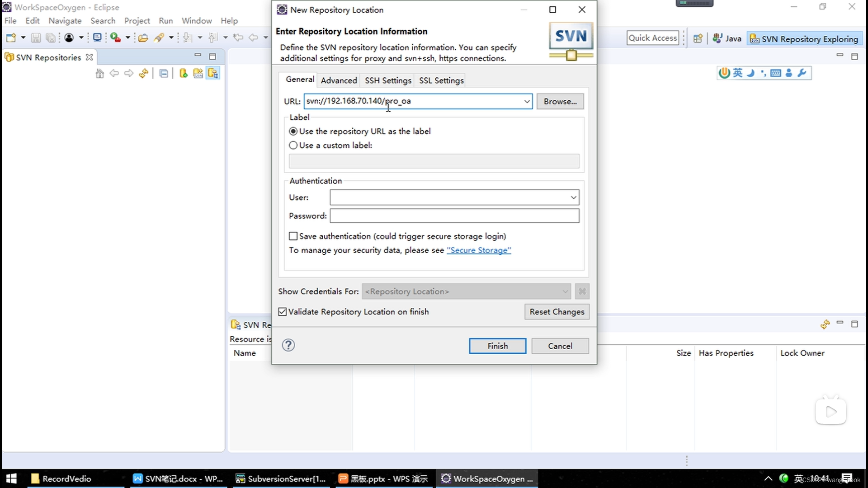Open the Secure Storage link
Image resolution: width=868 pixels, height=488 pixels.
(x=479, y=250)
